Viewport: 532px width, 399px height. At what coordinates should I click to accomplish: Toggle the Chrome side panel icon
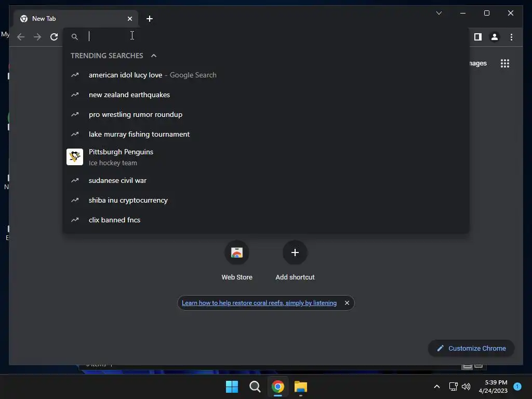(x=478, y=37)
